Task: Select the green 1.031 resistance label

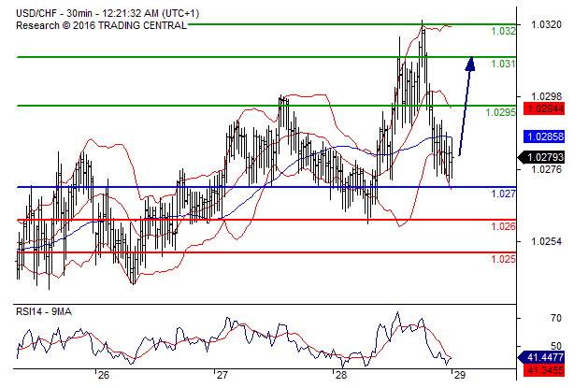Action: tap(503, 64)
